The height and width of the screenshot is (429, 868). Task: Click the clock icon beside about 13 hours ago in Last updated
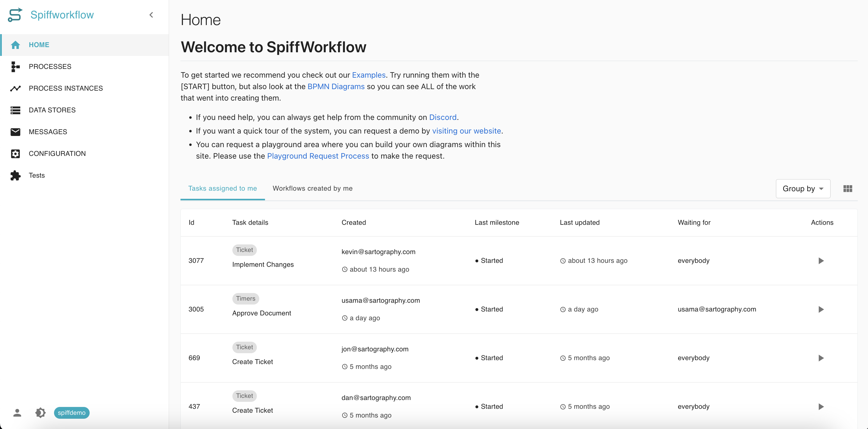(563, 261)
